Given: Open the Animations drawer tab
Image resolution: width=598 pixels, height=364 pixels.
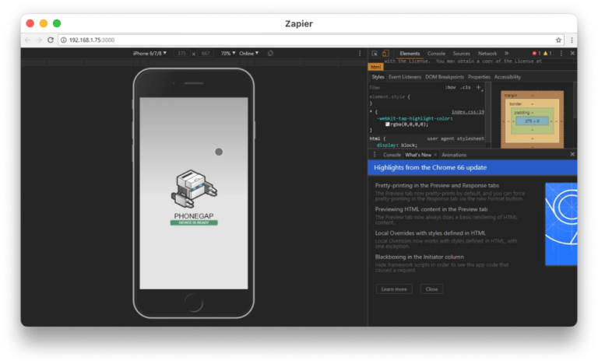Looking at the screenshot, I should click(454, 155).
